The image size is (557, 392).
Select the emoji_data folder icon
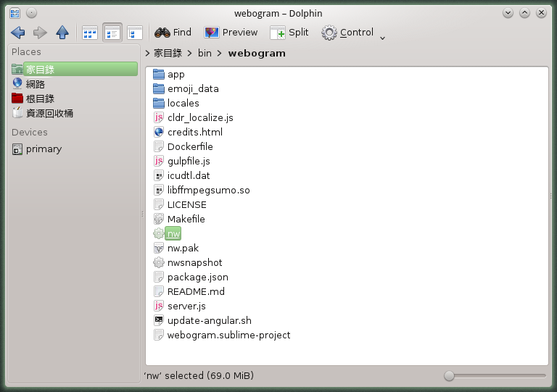pos(158,88)
